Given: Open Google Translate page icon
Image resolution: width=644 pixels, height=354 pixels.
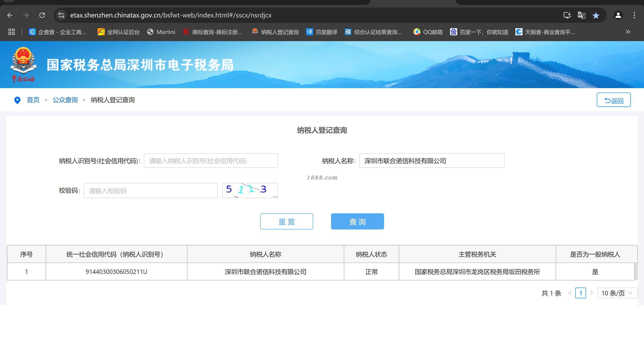Looking at the screenshot, I should click(581, 15).
